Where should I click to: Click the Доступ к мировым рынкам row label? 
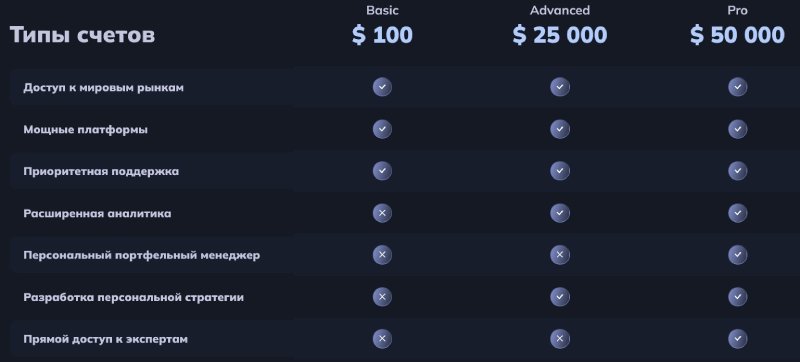pos(104,88)
